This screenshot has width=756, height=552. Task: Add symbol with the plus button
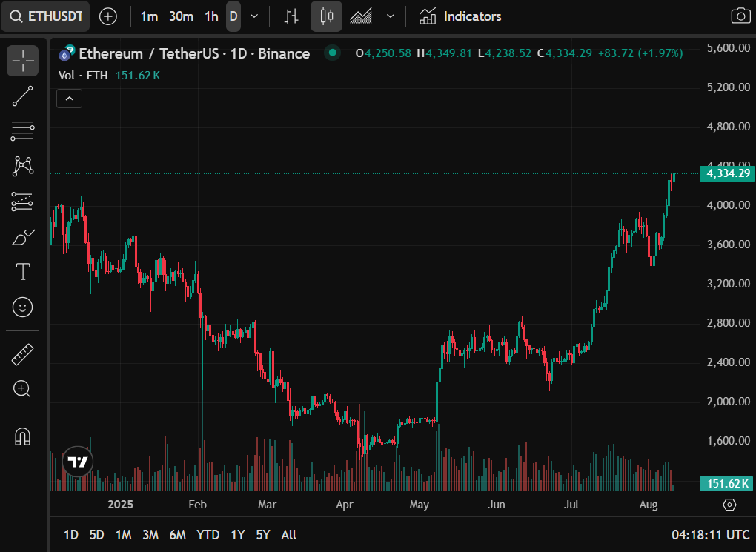(107, 16)
